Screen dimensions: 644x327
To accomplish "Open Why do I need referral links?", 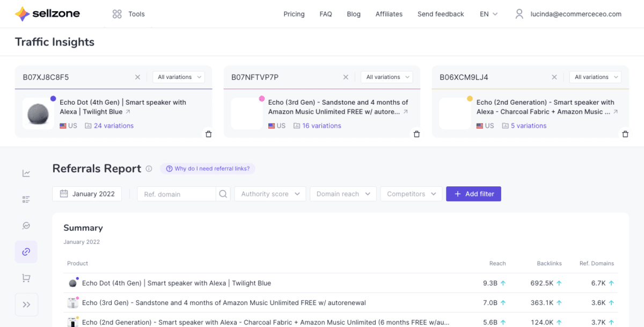I will tap(208, 169).
